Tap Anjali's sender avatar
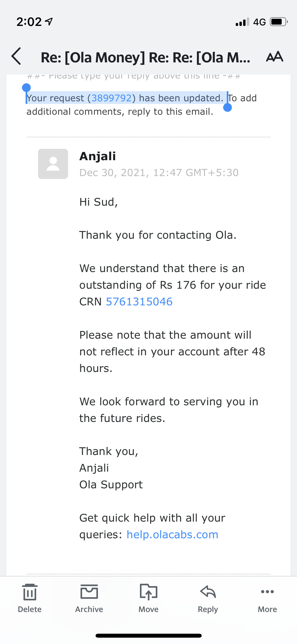Viewport: 297px width, 644px height. click(53, 164)
